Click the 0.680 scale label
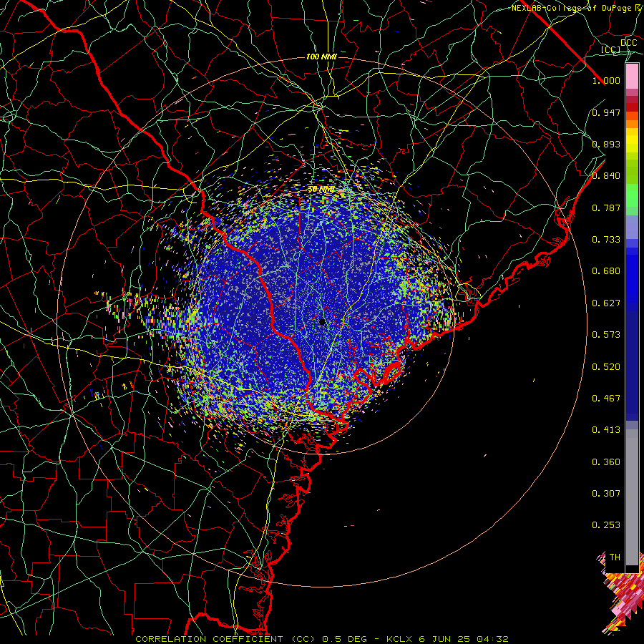This screenshot has width=644, height=644. coord(606,271)
